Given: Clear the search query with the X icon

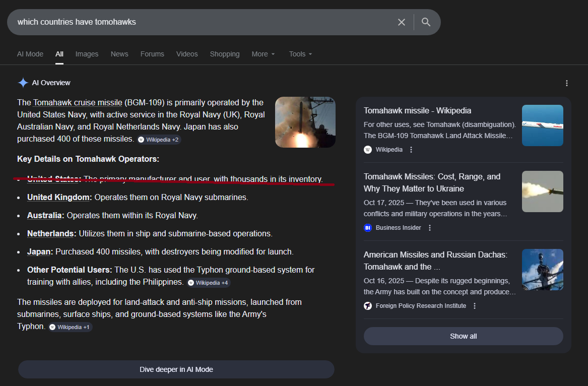Looking at the screenshot, I should [401, 22].
